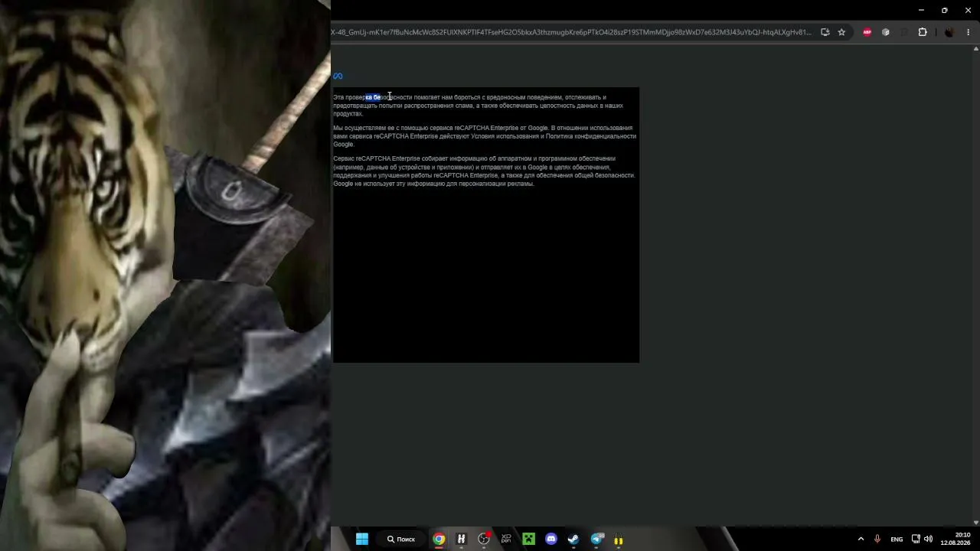980x551 pixels.
Task: Click the paragraph starting "Мы осуществляем ее"
Action: point(485,136)
